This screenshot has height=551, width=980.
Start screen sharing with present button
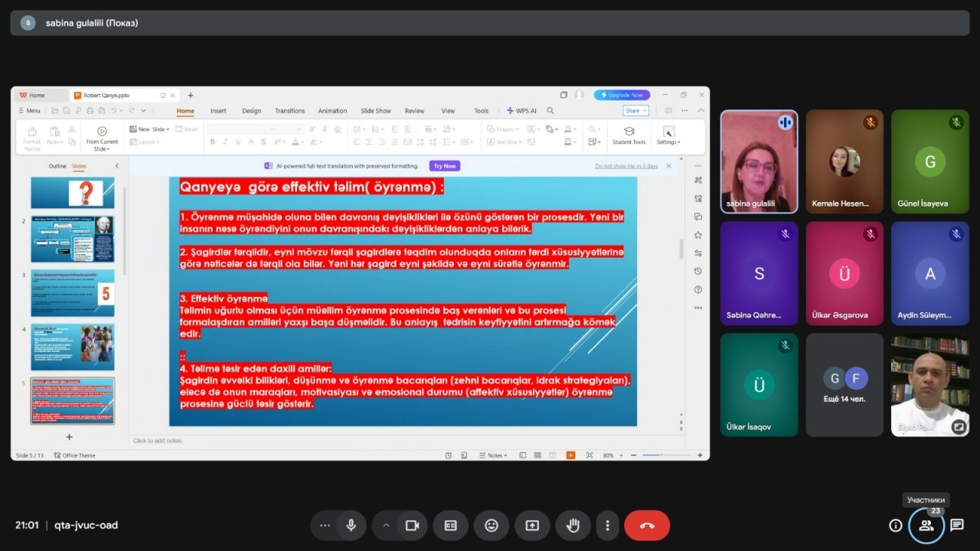(x=532, y=525)
